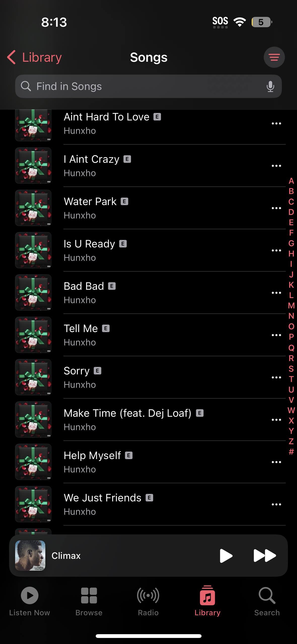The width and height of the screenshot is (297, 644).
Task: Select the Sorry album artwork thumbnail
Action: 33,377
